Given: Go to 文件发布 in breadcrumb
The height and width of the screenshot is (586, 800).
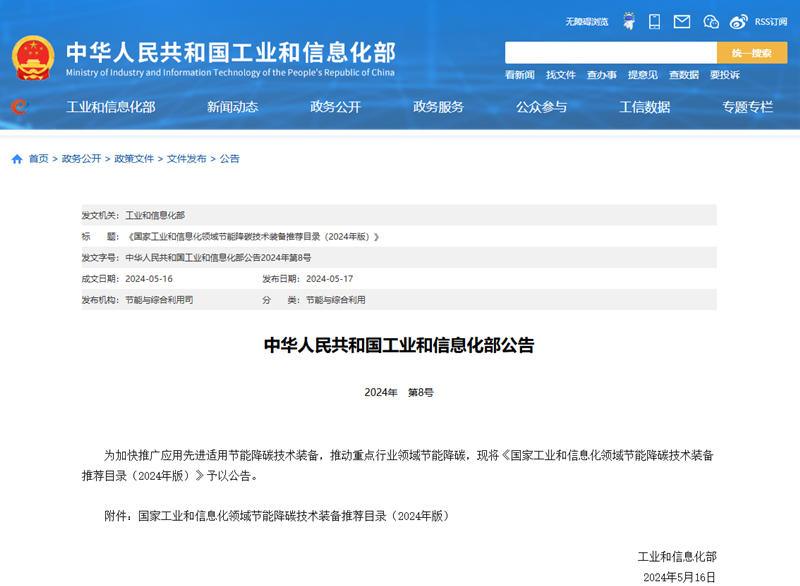Looking at the screenshot, I should [186, 159].
